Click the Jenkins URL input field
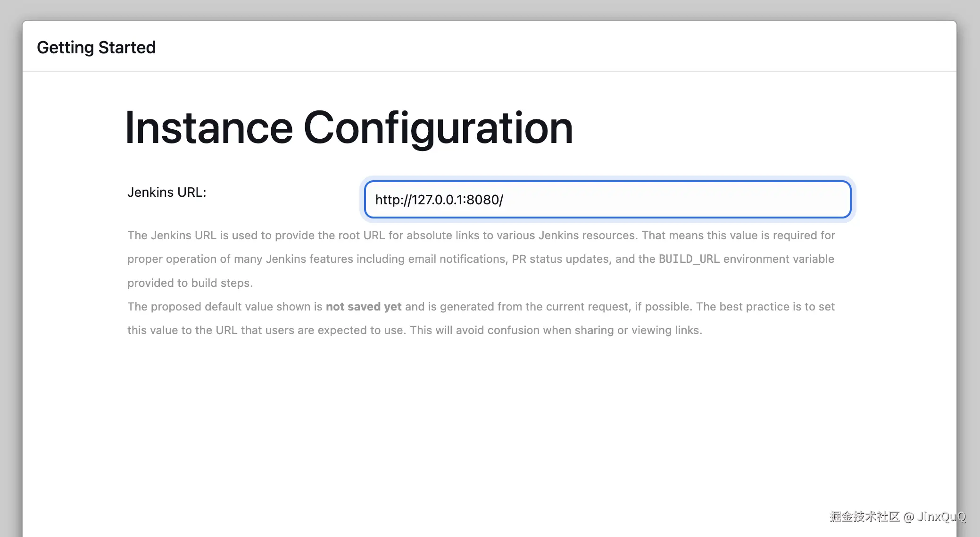 coord(607,200)
